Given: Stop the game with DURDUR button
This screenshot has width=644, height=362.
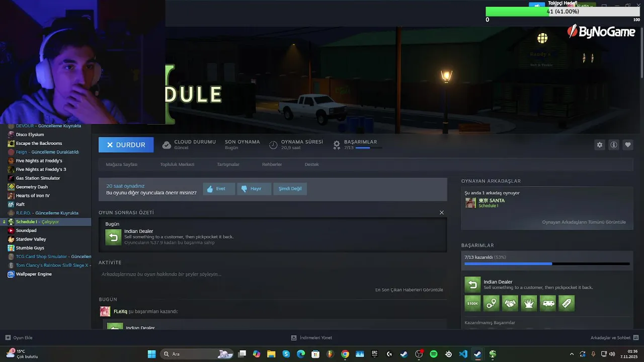Looking at the screenshot, I should pyautogui.click(x=126, y=145).
